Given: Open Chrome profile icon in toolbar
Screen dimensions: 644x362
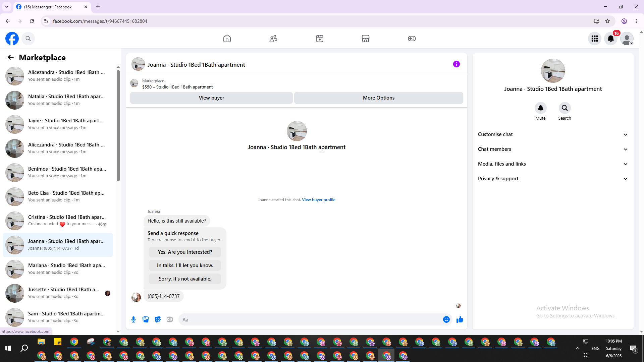Looking at the screenshot, I should point(624,21).
